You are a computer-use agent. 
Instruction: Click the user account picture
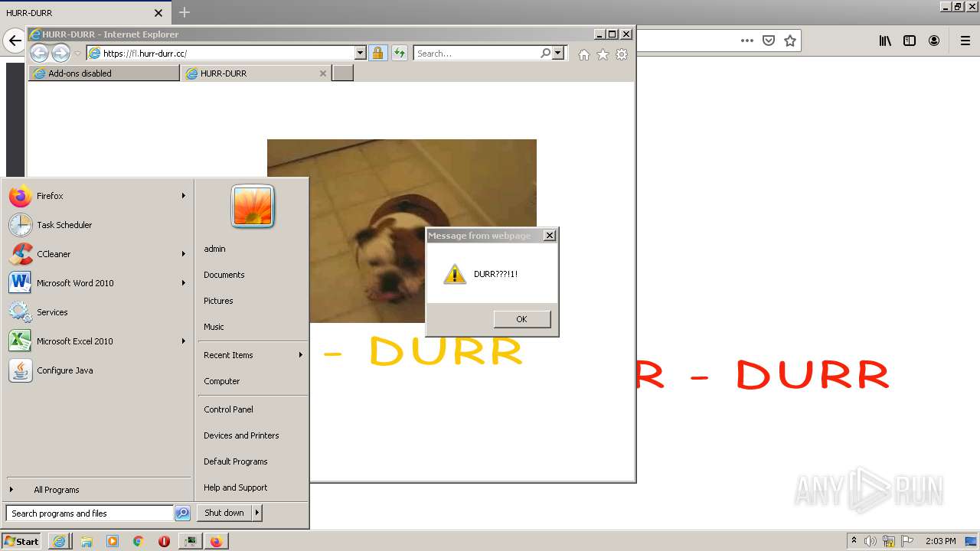coord(253,207)
